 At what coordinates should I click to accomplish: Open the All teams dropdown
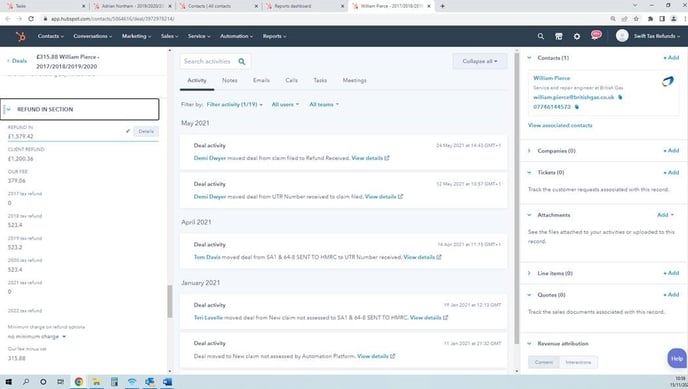click(x=324, y=104)
